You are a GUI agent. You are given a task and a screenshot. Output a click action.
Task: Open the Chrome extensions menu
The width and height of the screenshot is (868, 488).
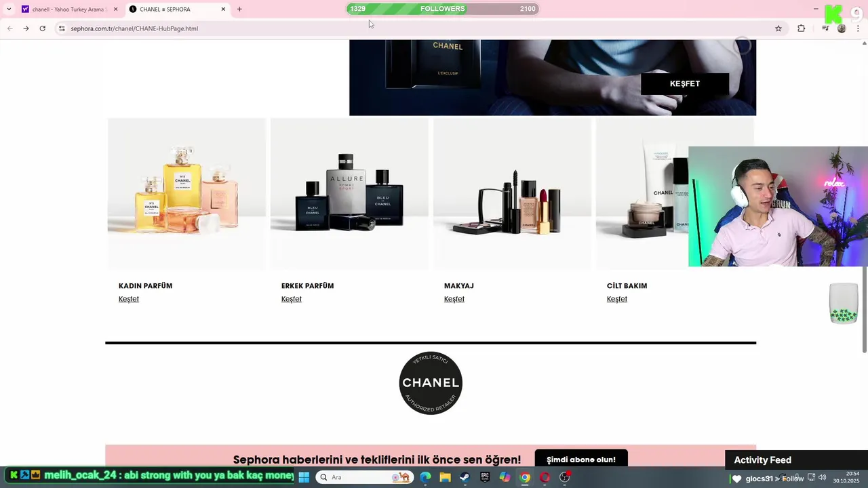(801, 28)
